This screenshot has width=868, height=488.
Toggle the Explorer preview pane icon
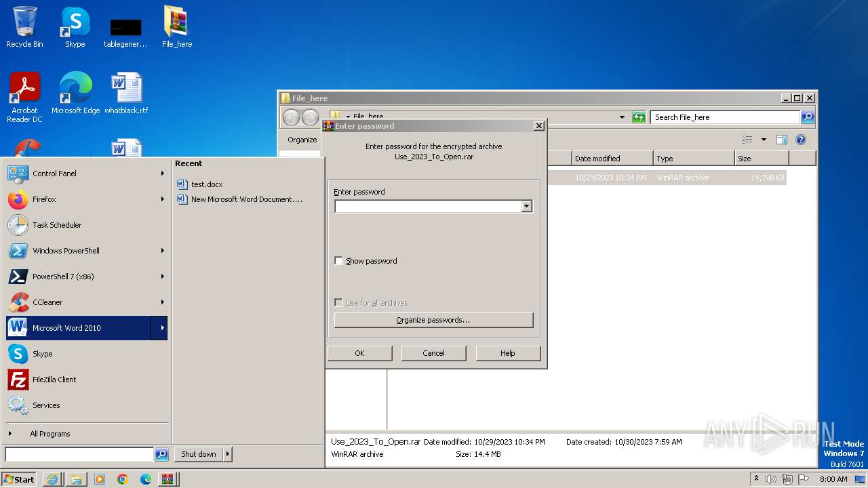(782, 140)
